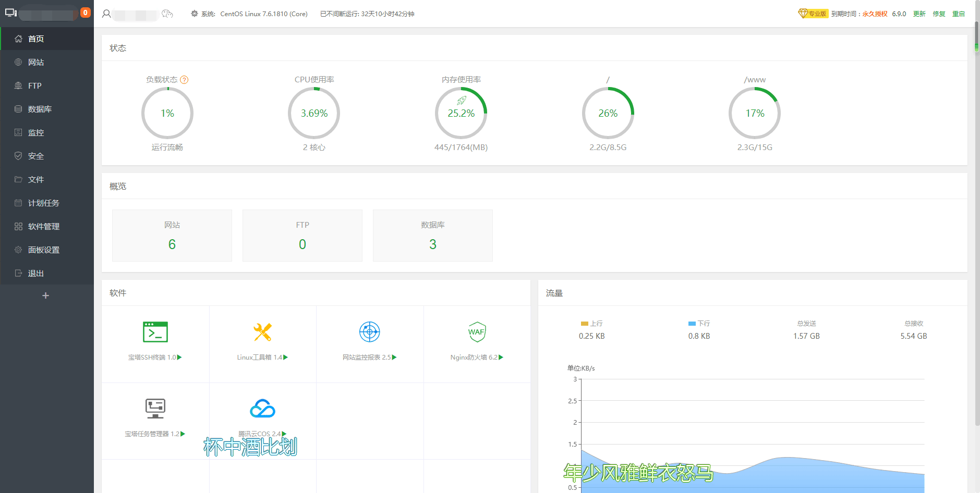This screenshot has height=493, width=980.
Task: Click the database icon beside 数据库
Action: tap(18, 109)
